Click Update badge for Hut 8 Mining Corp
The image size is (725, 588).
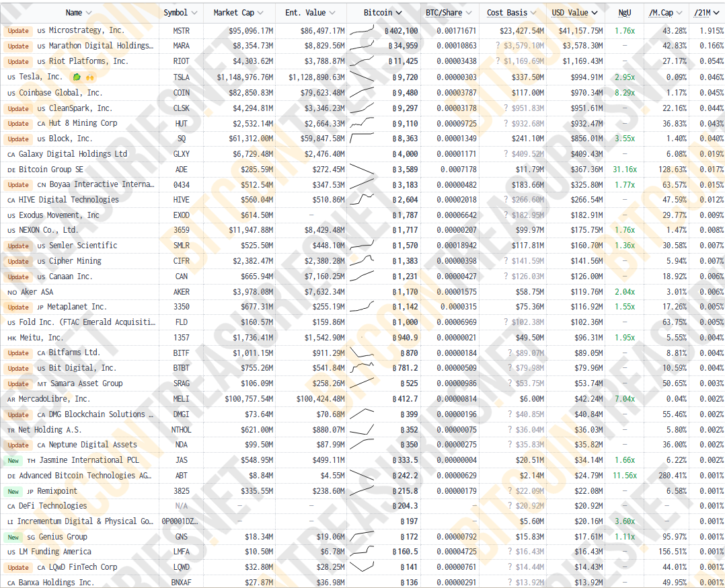click(x=19, y=124)
